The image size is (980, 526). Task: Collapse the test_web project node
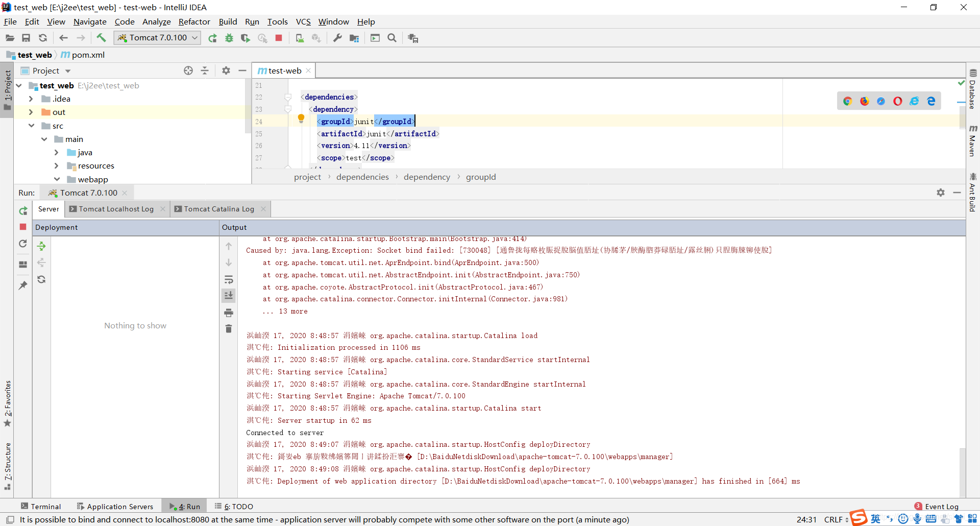(x=18, y=85)
